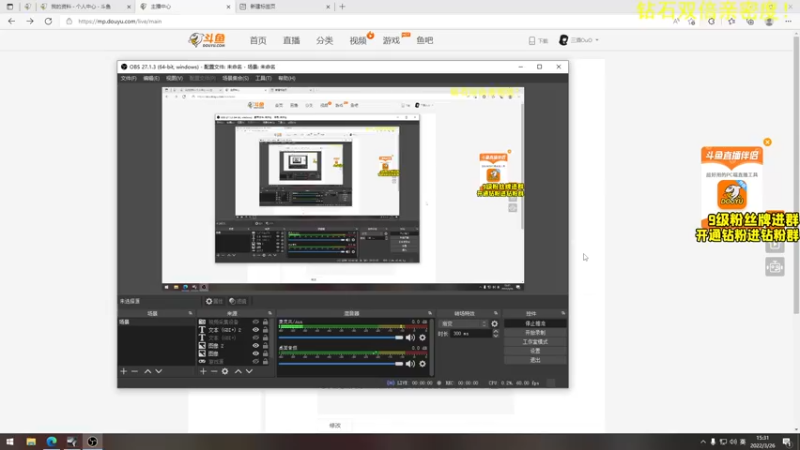Pop out the 混音器 dock panel with its corner icon
The height and width of the screenshot is (450, 800).
(430, 313)
